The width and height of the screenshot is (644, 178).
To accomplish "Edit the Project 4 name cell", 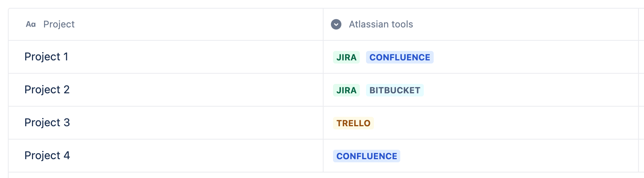I will [166, 156].
